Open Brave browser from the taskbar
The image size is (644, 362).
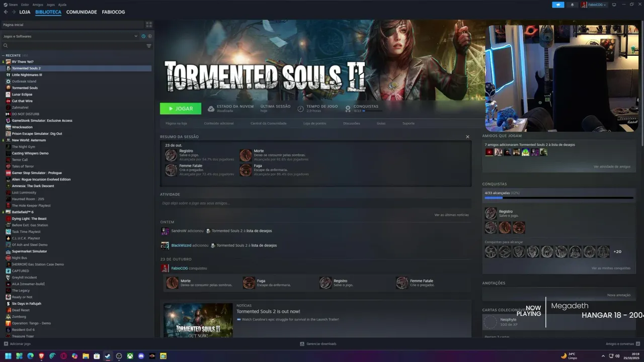tap(41, 356)
